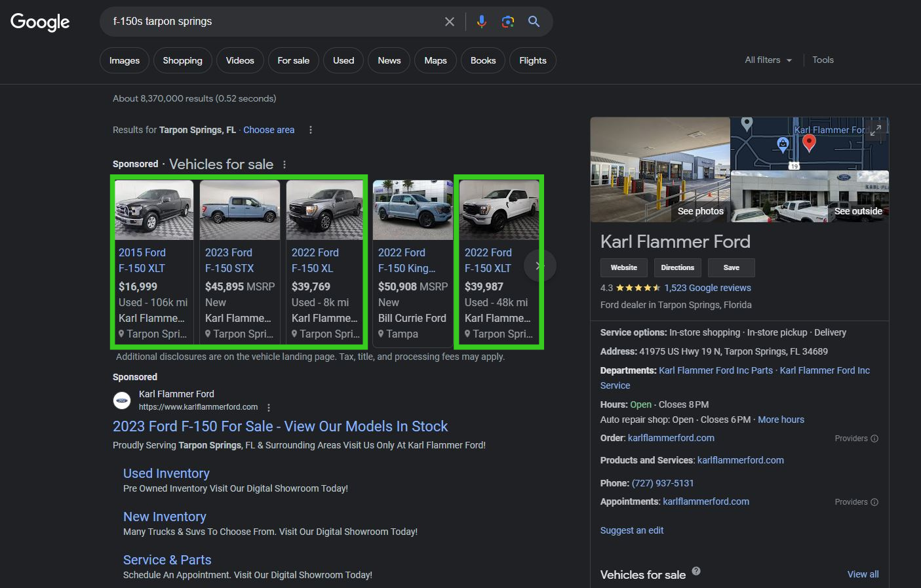This screenshot has width=921, height=588.
Task: Clear the search box with X icon
Action: (x=450, y=22)
